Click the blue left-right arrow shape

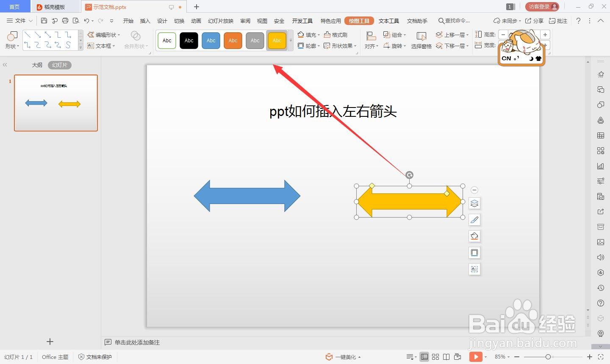tap(247, 196)
